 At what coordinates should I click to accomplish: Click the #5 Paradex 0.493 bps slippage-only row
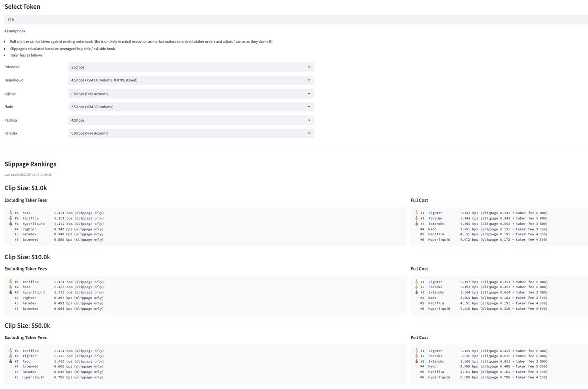point(59,303)
